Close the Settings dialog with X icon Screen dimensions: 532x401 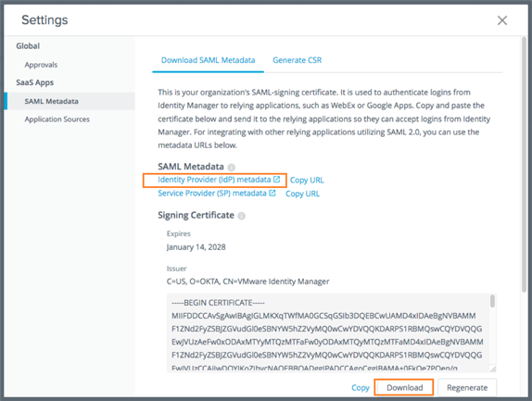502,20
